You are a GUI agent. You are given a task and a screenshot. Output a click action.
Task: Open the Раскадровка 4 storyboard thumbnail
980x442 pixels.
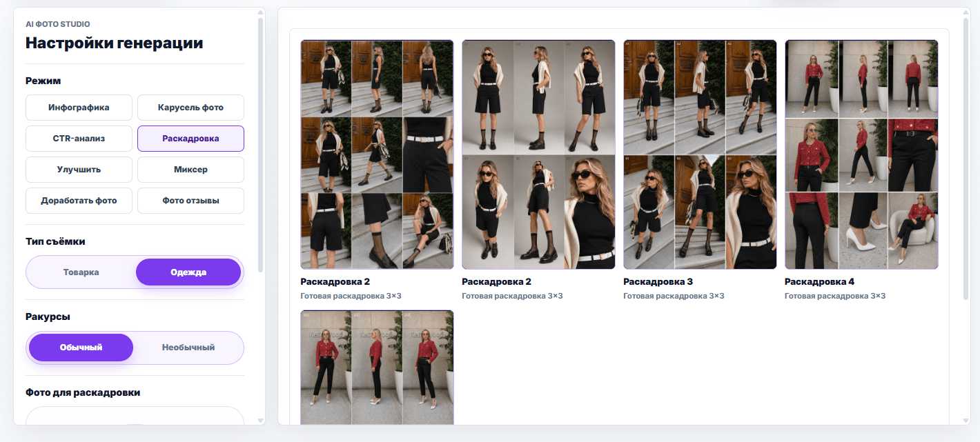(x=861, y=154)
